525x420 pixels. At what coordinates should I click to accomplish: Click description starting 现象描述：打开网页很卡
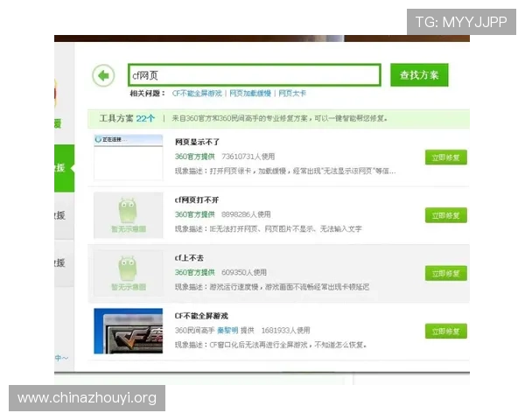(x=285, y=171)
